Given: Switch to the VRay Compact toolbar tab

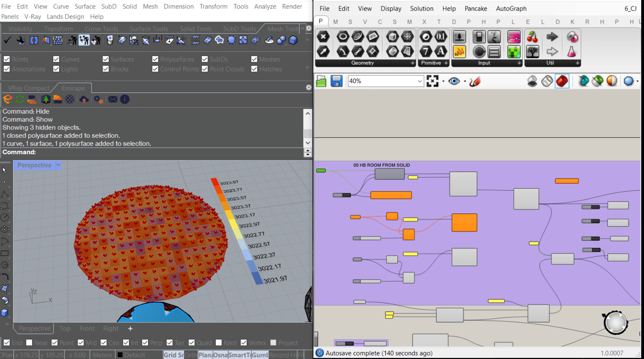Looking at the screenshot, I should 29,88.
